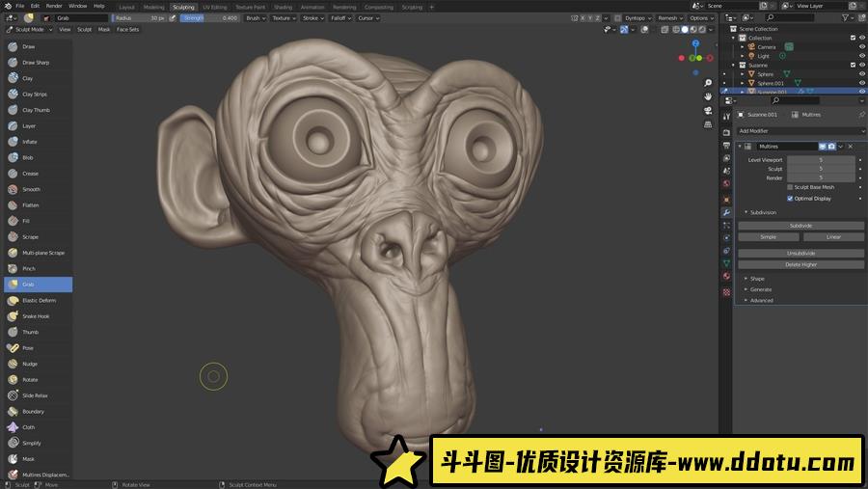Open the Texture dropdown
Screen dimensions: 868x489
point(284,18)
